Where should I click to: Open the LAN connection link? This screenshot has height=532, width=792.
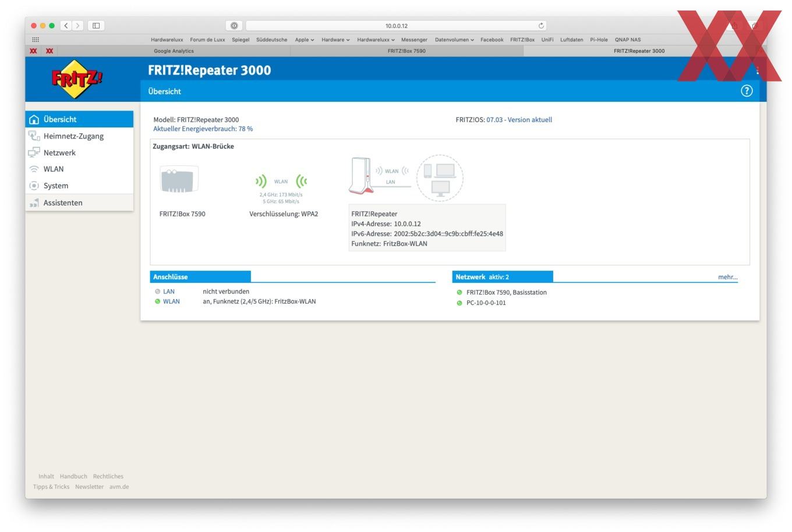pos(168,292)
